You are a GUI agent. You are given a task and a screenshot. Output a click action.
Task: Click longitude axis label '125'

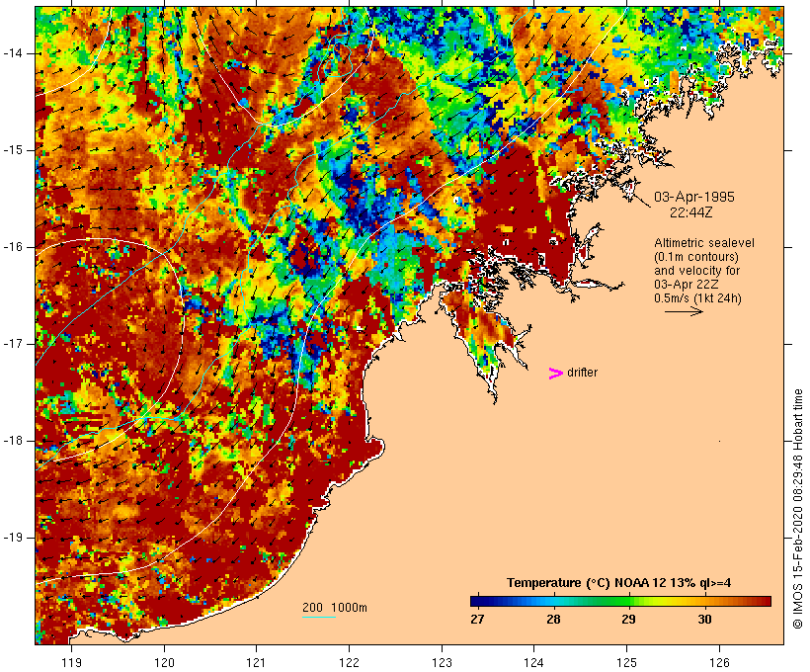coord(627,662)
